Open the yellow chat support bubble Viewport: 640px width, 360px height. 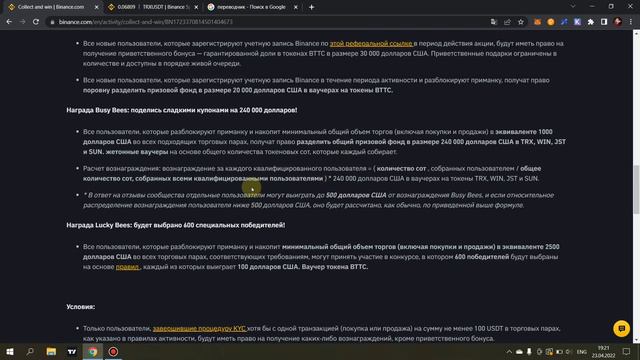(x=621, y=329)
